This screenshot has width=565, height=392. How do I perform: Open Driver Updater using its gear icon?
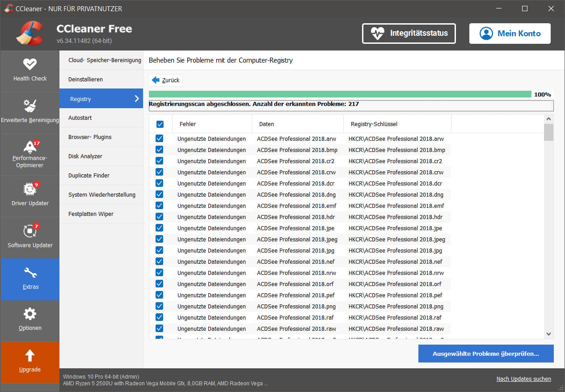coord(30,189)
